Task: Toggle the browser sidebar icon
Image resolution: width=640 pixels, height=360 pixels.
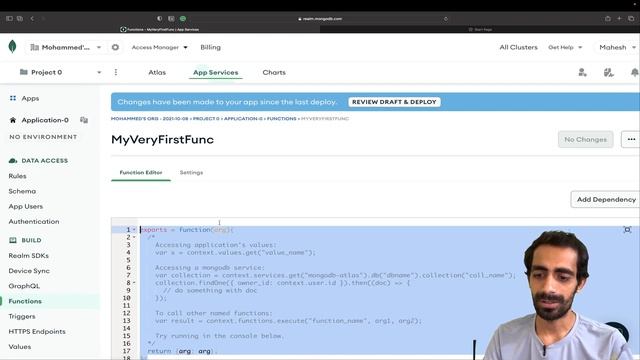Action: pyautogui.click(x=9, y=18)
